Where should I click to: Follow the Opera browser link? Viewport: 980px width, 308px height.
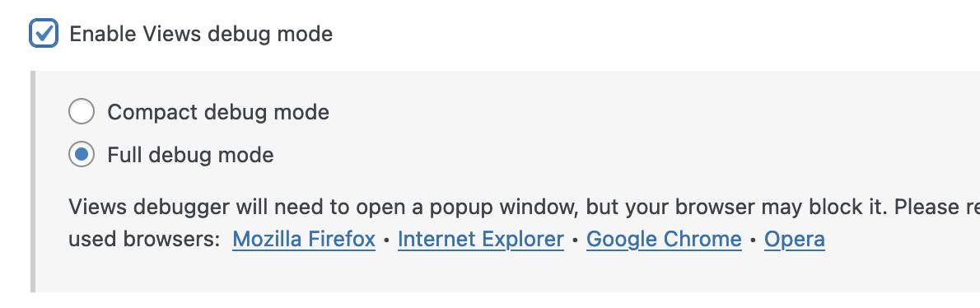pyautogui.click(x=795, y=240)
